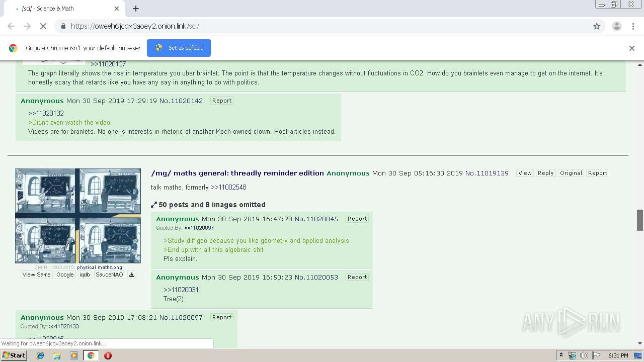Click Reply on the /mg/ maths thread
644x362 pixels.
click(545, 173)
